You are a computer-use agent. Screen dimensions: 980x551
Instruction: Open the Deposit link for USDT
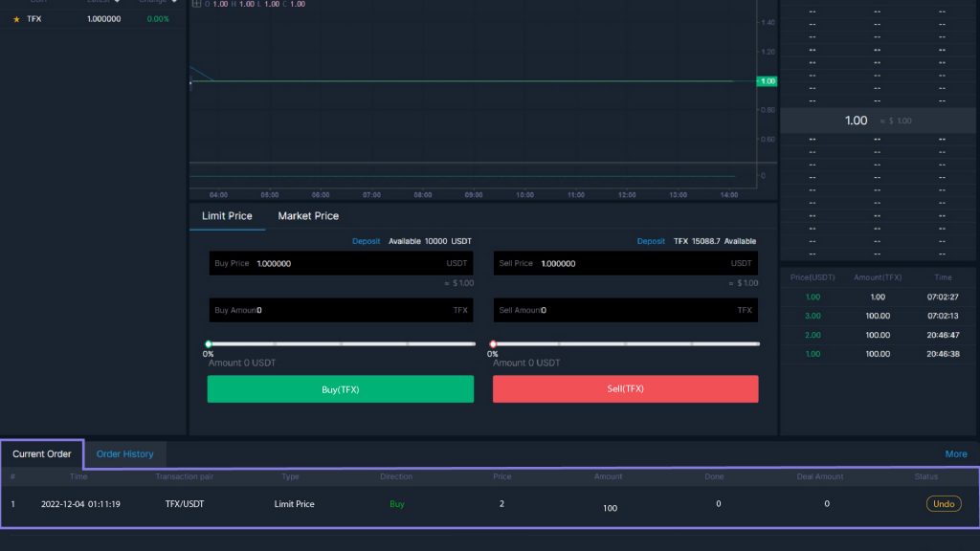click(366, 241)
